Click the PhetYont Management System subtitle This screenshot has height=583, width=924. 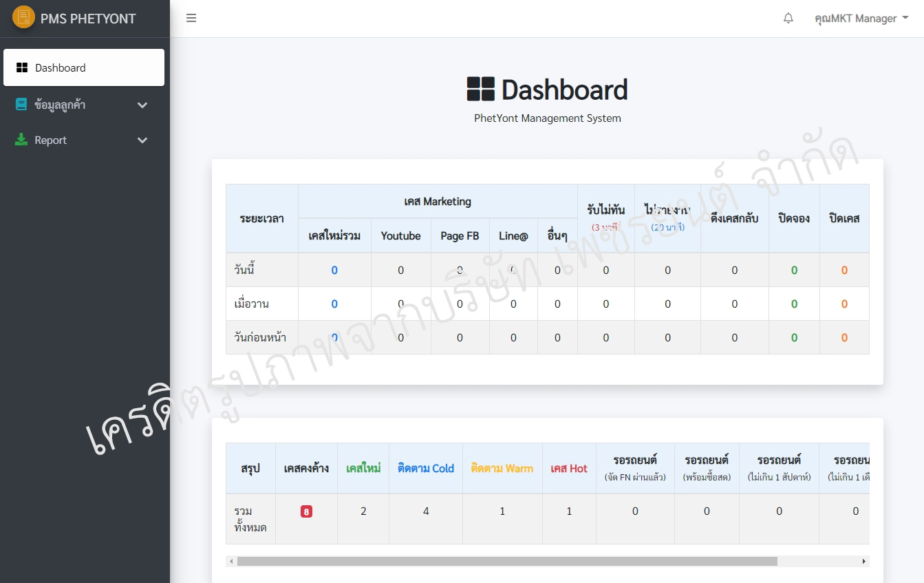[x=548, y=118]
